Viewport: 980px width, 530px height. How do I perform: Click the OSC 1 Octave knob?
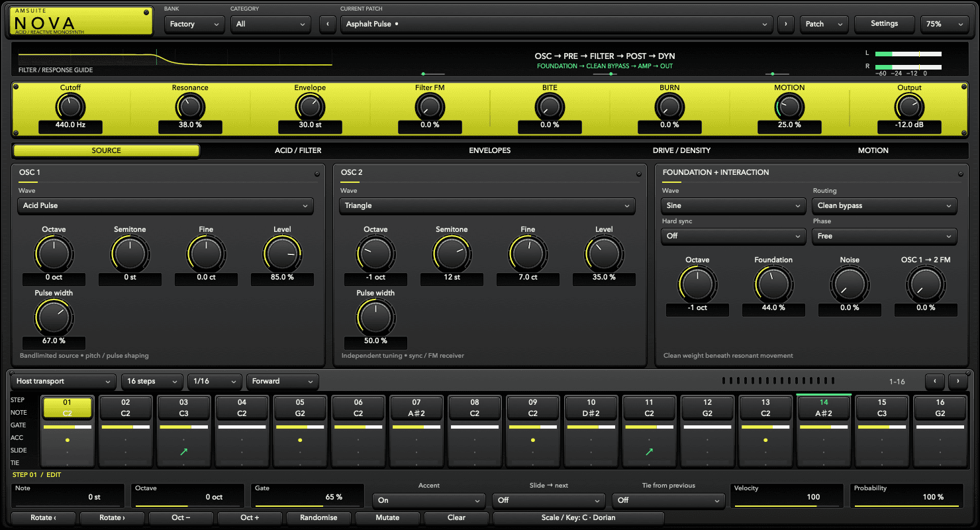point(54,253)
